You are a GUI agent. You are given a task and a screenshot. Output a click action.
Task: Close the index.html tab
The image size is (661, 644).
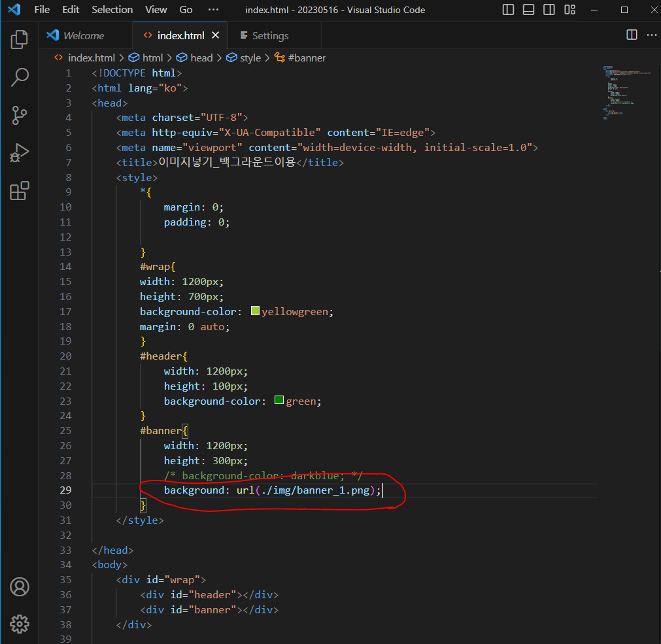[215, 35]
